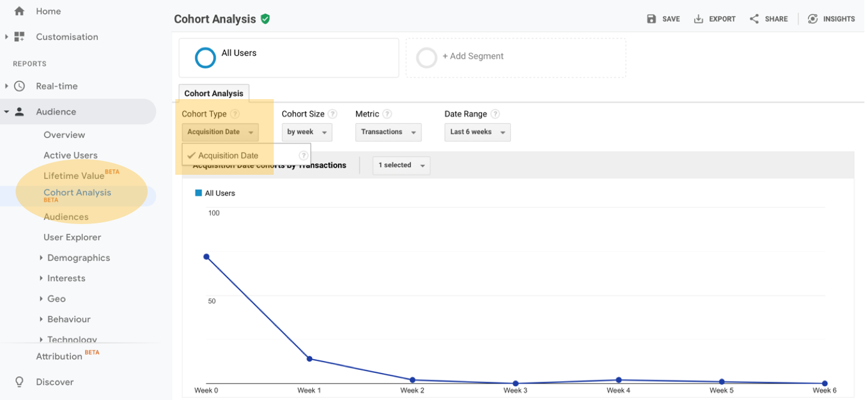Click the Share icon in header
The width and height of the screenshot is (868, 400).
[x=754, y=19]
